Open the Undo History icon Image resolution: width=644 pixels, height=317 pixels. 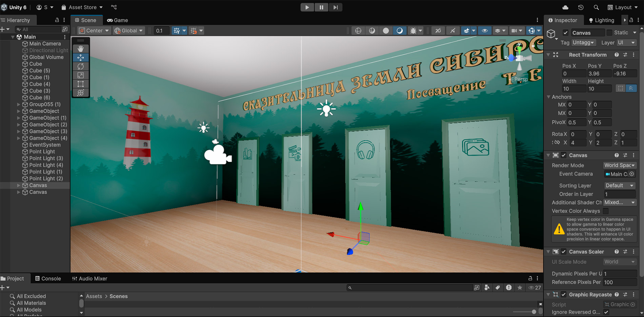click(581, 7)
